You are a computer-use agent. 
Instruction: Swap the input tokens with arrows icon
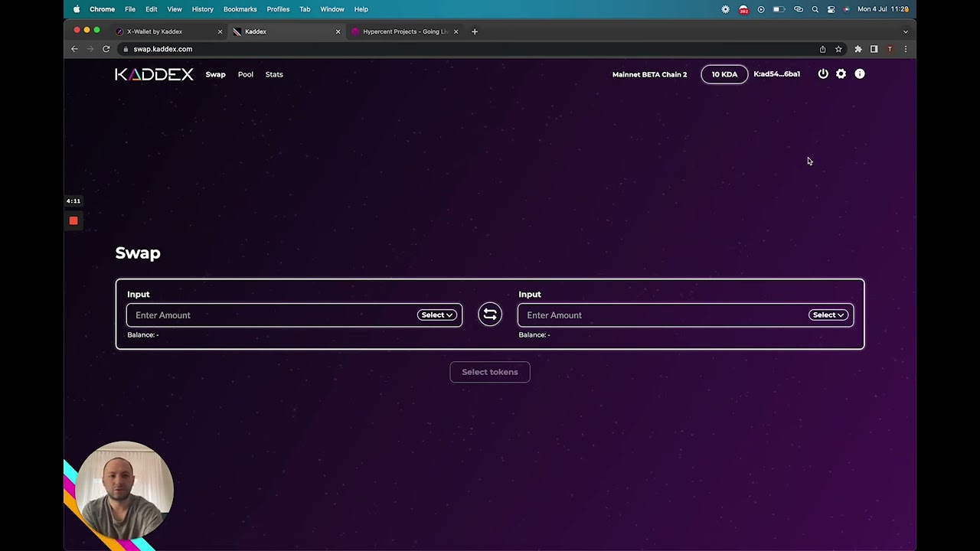pyautogui.click(x=490, y=315)
